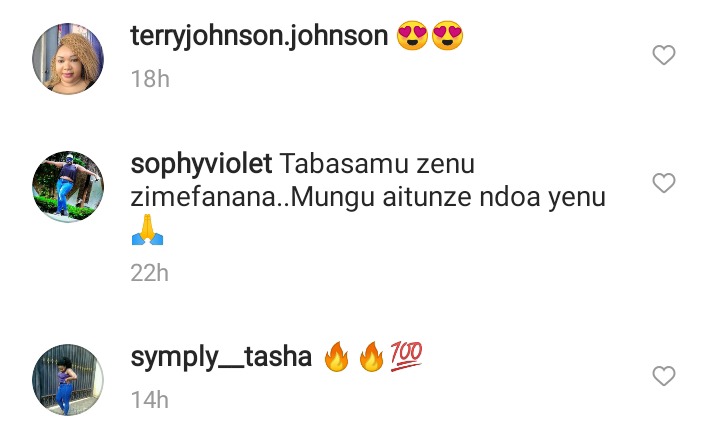Click the 22h timestamp
Screen dimensions: 720x428
click(150, 273)
